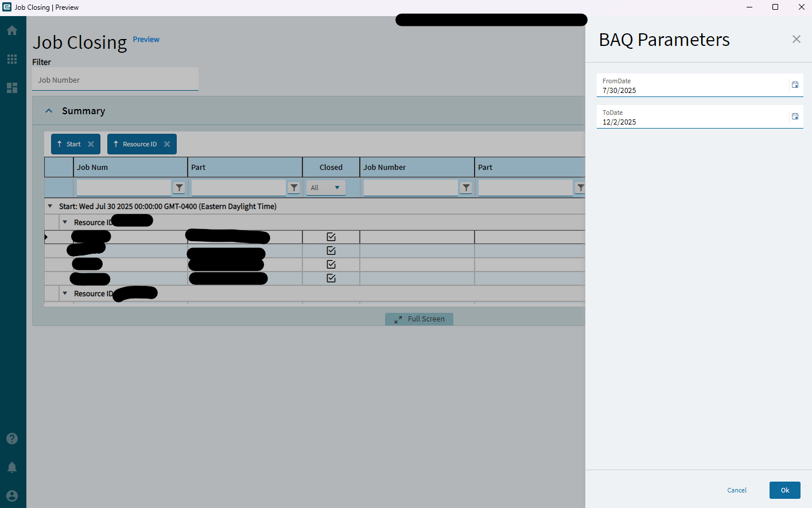Viewport: 812px width, 508px height.
Task: Open the notifications bell icon
Action: pyautogui.click(x=12, y=467)
